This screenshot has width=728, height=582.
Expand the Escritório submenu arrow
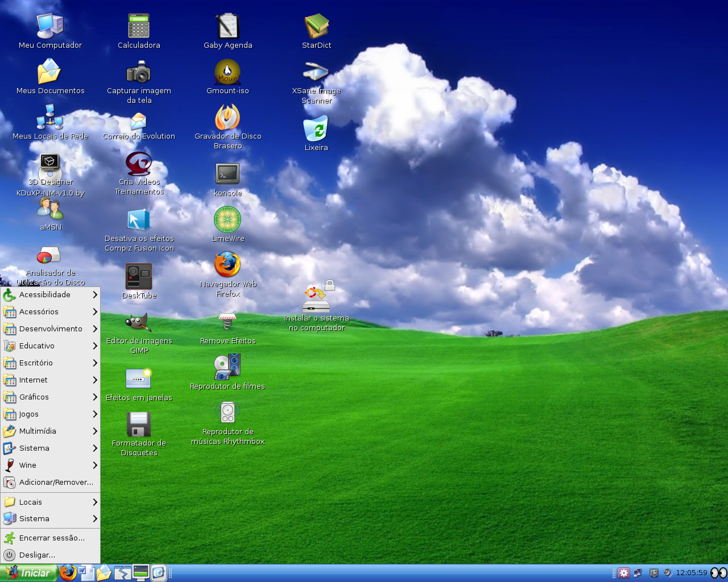(x=95, y=363)
